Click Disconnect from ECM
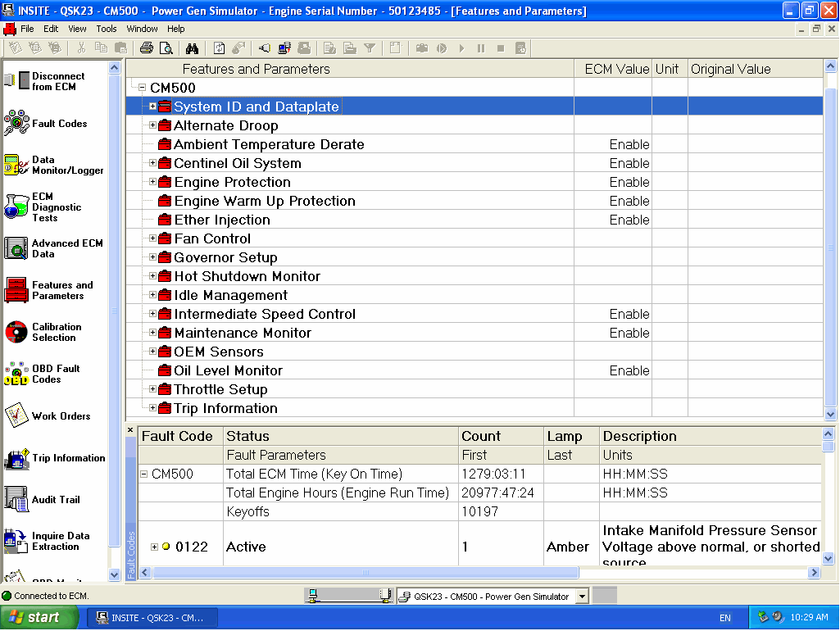 click(x=57, y=81)
